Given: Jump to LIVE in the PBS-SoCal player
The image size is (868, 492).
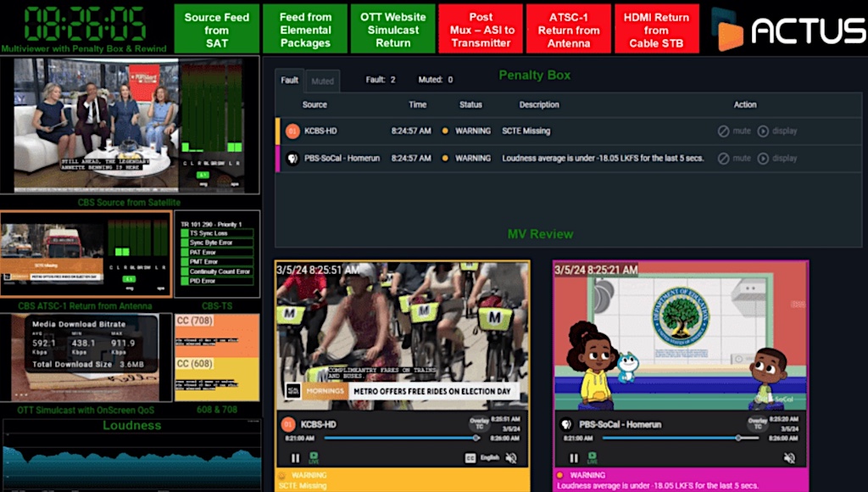Looking at the screenshot, I should coord(593,458).
